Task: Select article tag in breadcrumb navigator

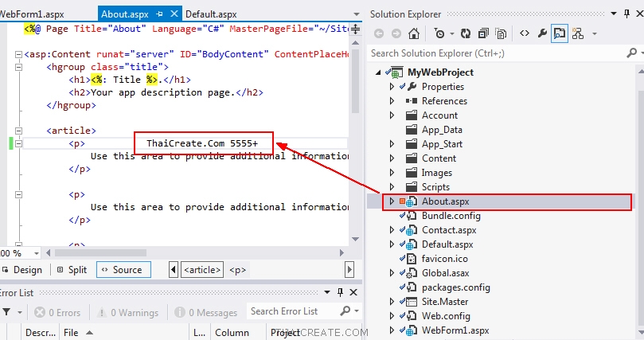Action: coord(202,270)
